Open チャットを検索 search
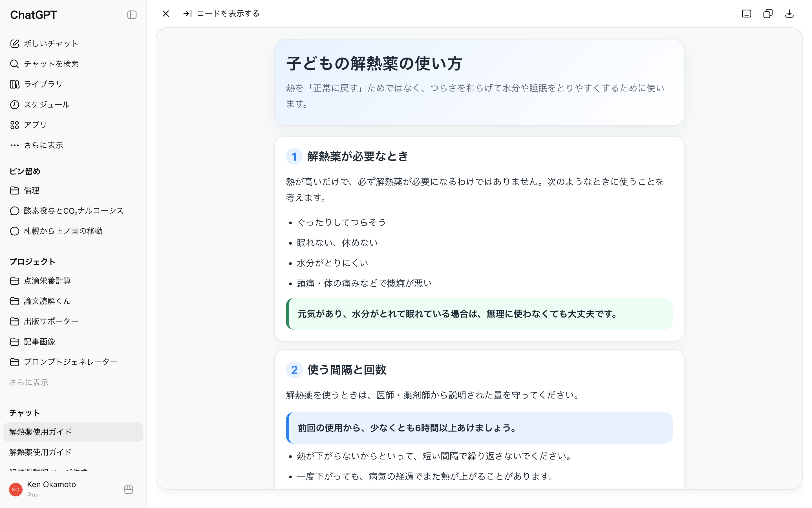The width and height of the screenshot is (812, 508). pyautogui.click(x=73, y=64)
